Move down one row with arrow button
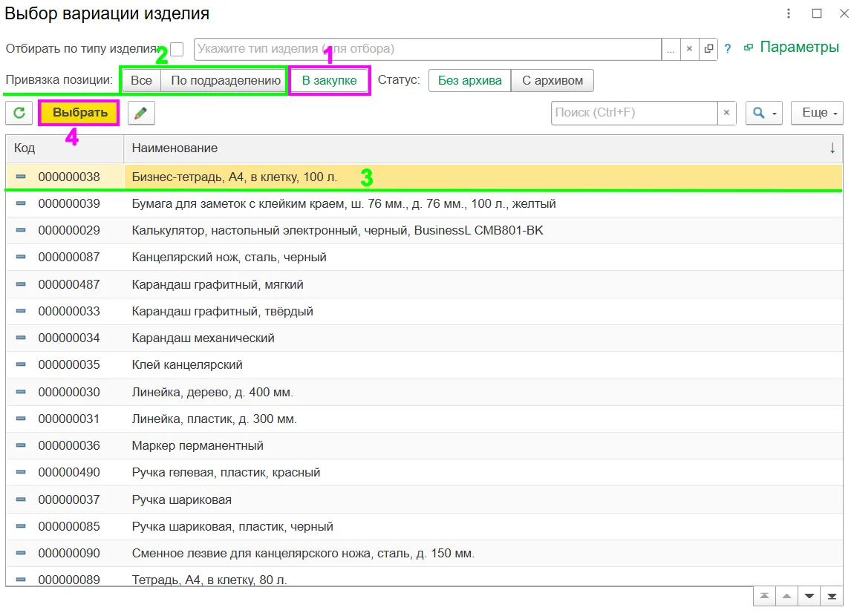This screenshot has height=616, width=854. [x=809, y=597]
